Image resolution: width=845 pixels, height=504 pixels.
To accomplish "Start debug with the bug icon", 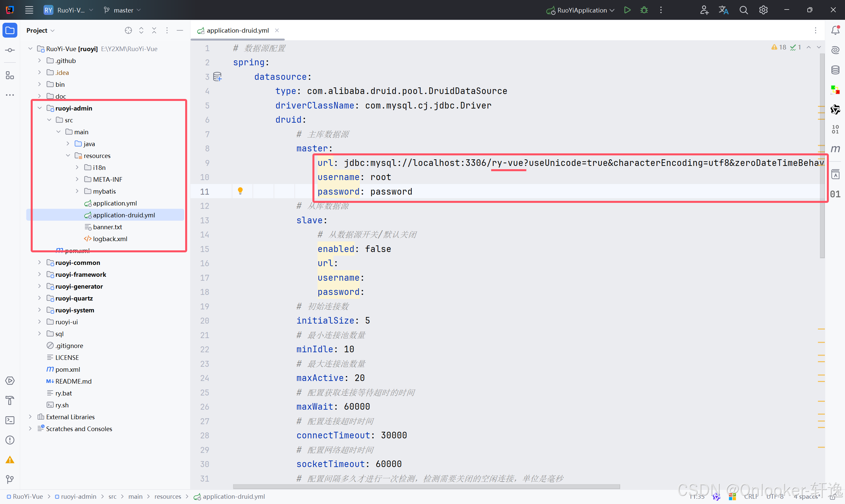I will point(644,10).
